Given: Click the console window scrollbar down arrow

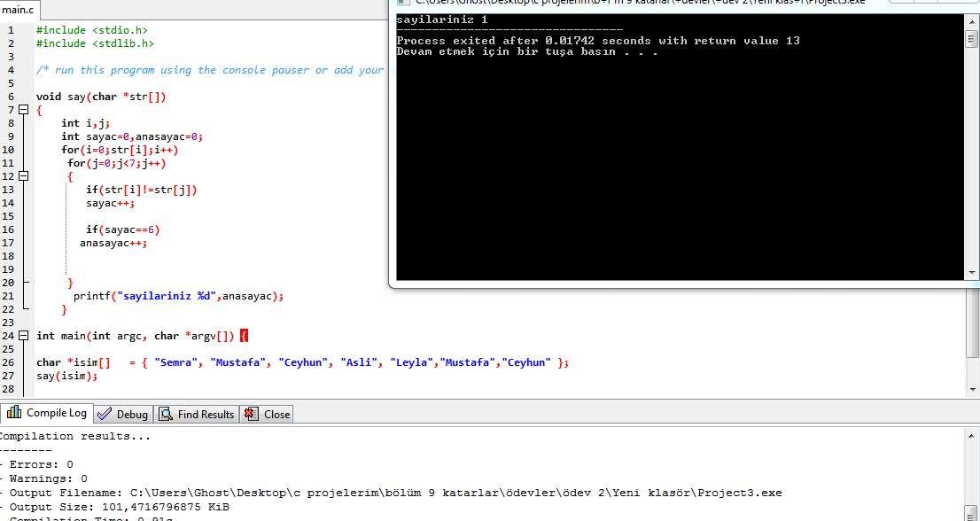Looking at the screenshot, I should point(971,273).
